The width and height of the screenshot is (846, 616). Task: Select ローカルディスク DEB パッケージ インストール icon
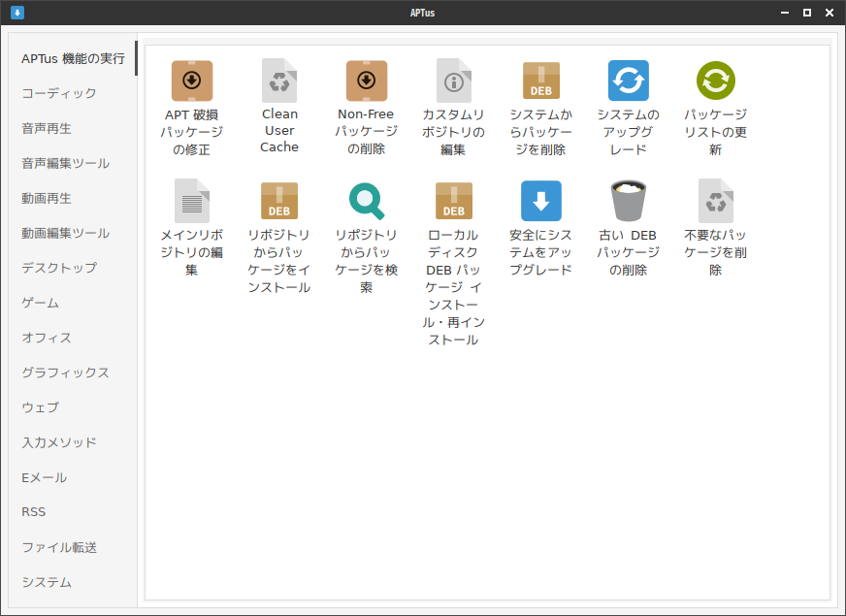[454, 201]
